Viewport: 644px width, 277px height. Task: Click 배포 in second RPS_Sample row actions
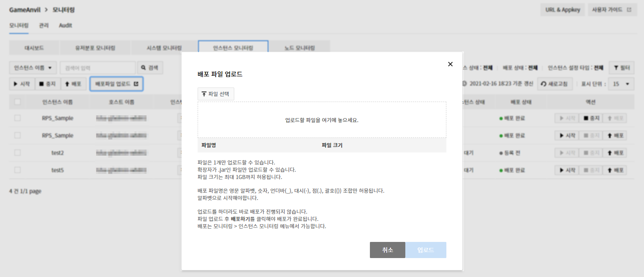pyautogui.click(x=615, y=135)
